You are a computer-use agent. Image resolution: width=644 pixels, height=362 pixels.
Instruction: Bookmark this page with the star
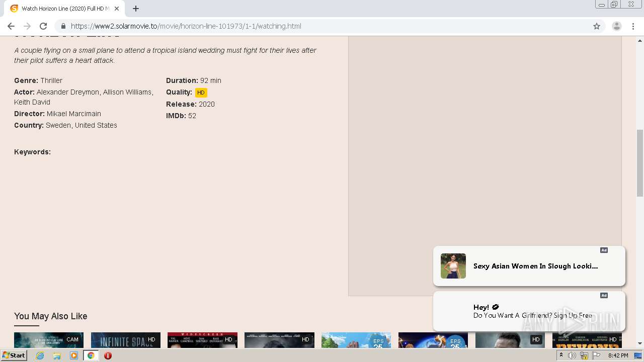[597, 26]
